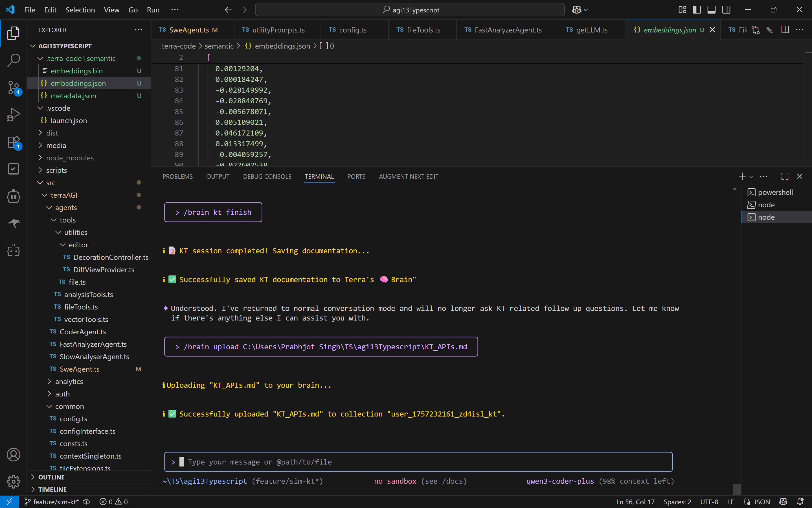
Task: Toggle the Primary Side Bar visibility
Action: pyautogui.click(x=697, y=10)
